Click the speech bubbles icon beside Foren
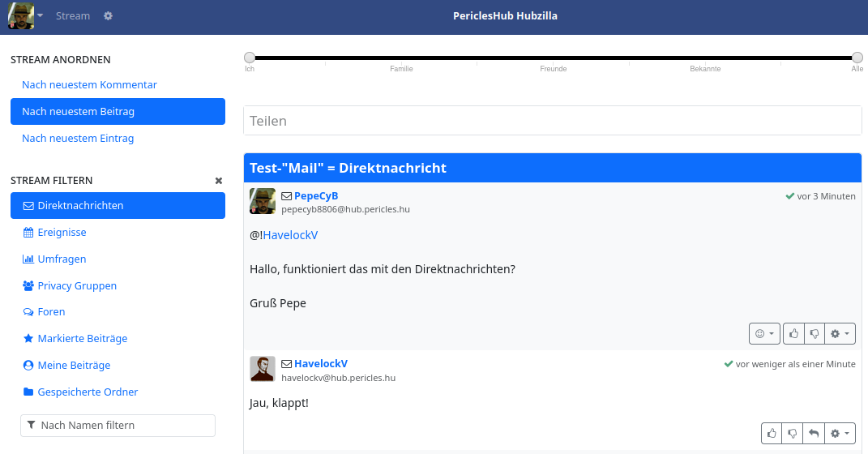 (x=28, y=311)
